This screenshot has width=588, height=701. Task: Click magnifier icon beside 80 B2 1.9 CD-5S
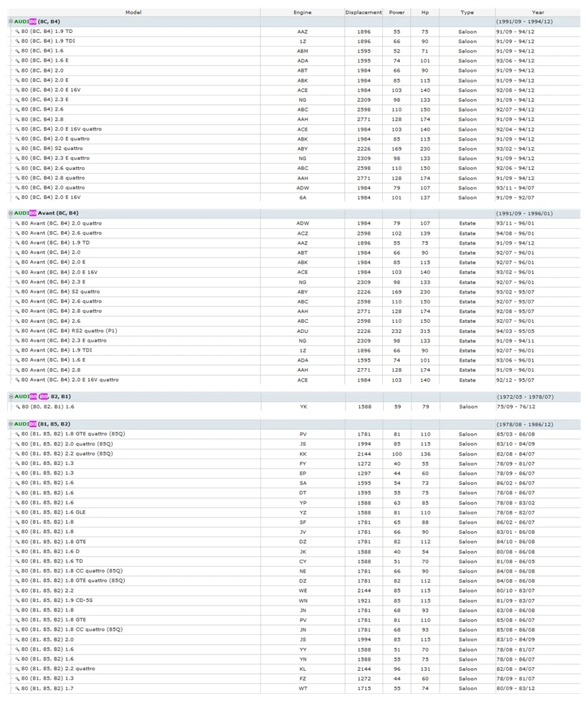click(x=17, y=601)
